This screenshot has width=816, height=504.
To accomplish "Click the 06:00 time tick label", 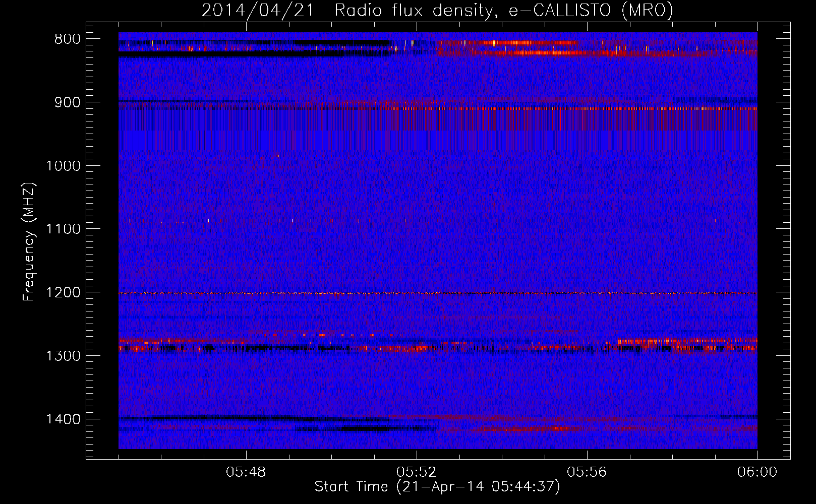I will click(757, 472).
